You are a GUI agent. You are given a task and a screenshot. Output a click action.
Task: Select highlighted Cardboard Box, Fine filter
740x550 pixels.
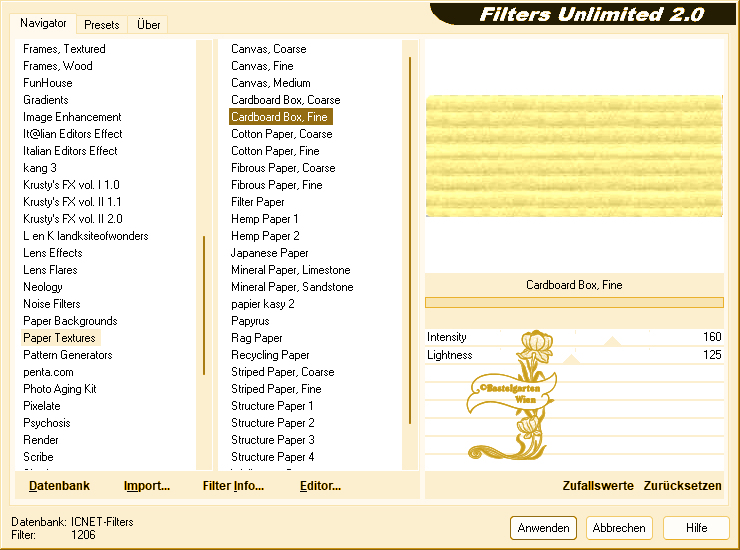[x=281, y=117]
